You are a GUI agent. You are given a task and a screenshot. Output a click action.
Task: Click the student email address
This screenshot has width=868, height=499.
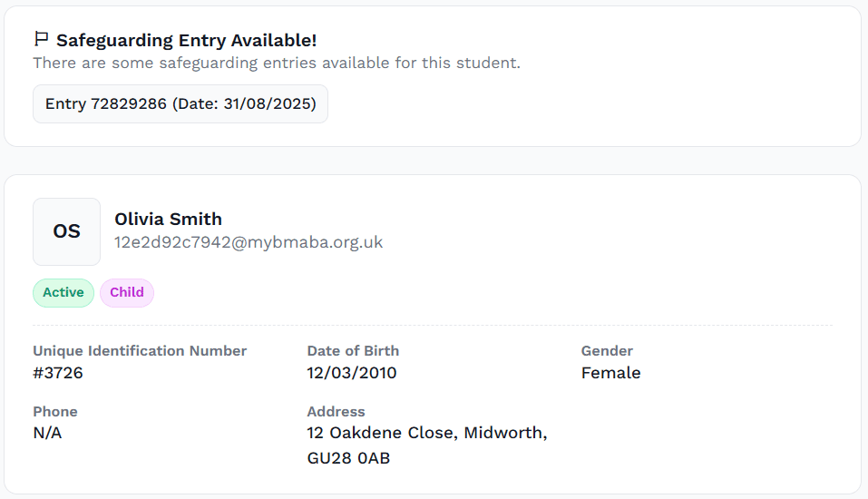point(249,242)
